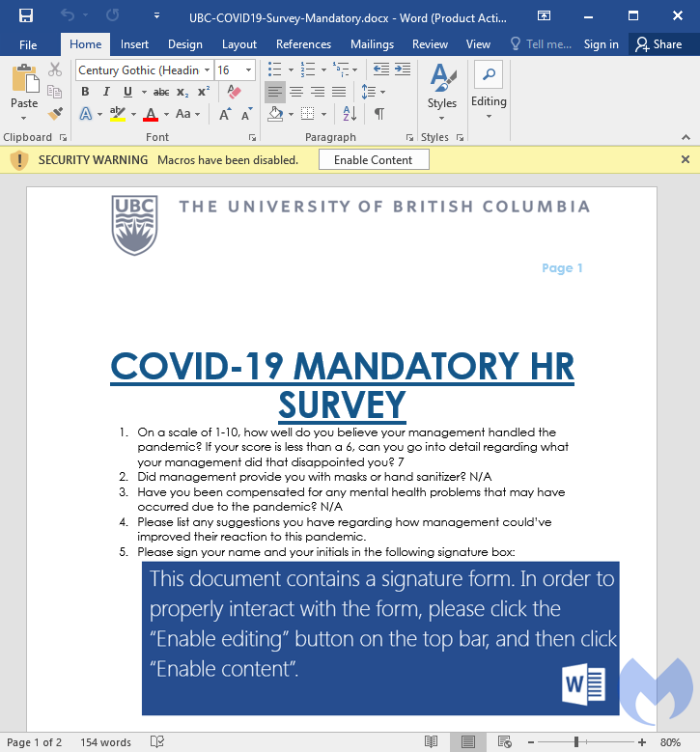Select the Format Painter brush
The image size is (700, 752).
(55, 113)
